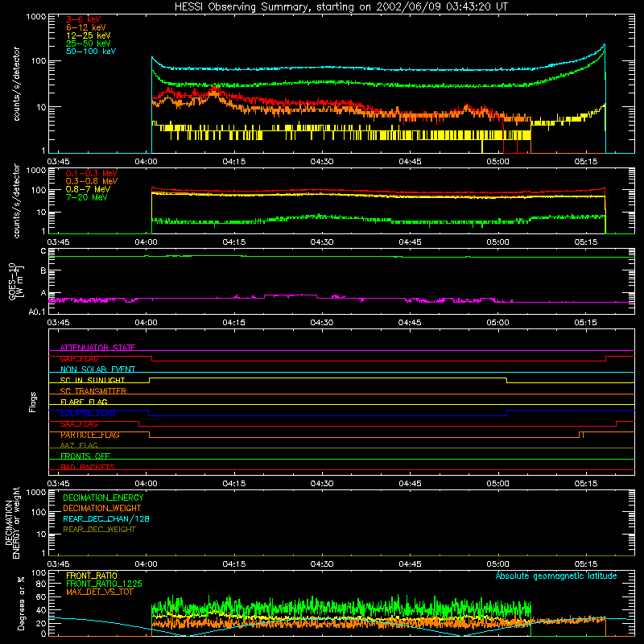Click the GOES-10 axis label
This screenshot has width=644, height=644.
[16, 281]
